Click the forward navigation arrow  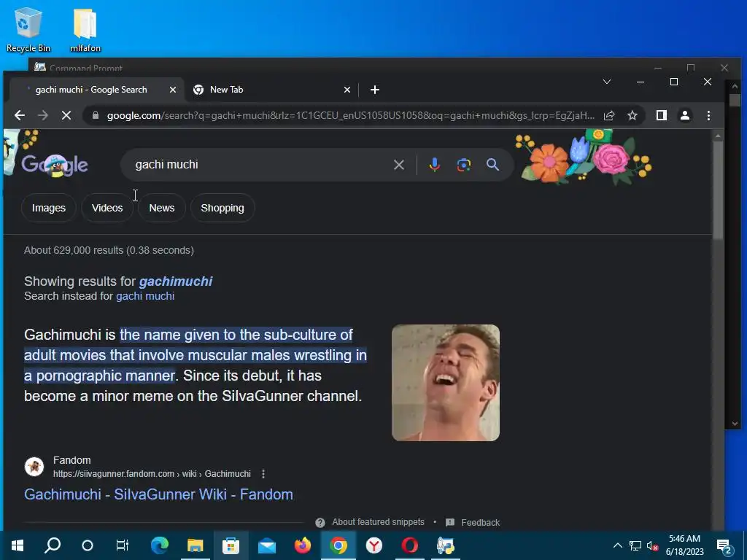pyautogui.click(x=43, y=115)
